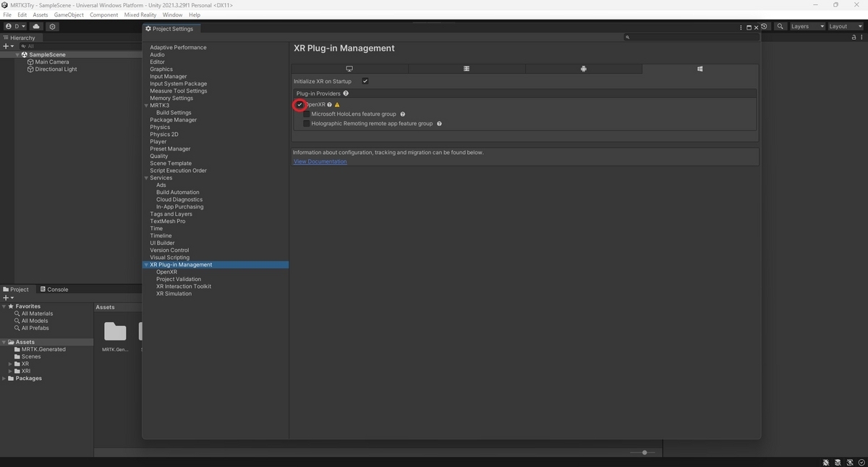Select the Standalone desktop platform tab

coord(349,69)
